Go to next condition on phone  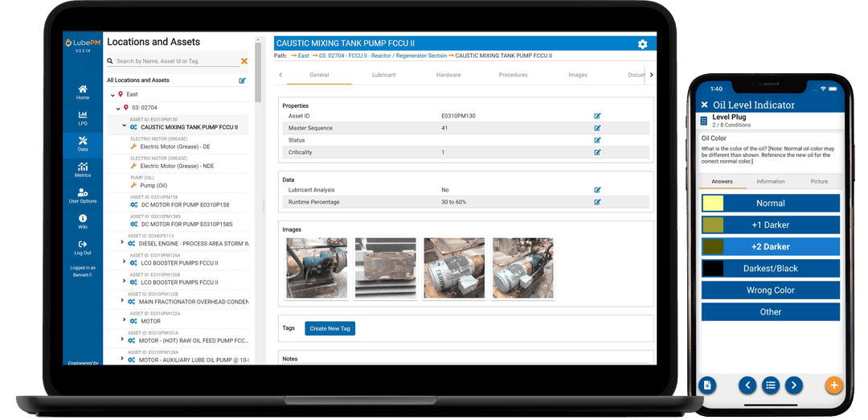tap(794, 385)
